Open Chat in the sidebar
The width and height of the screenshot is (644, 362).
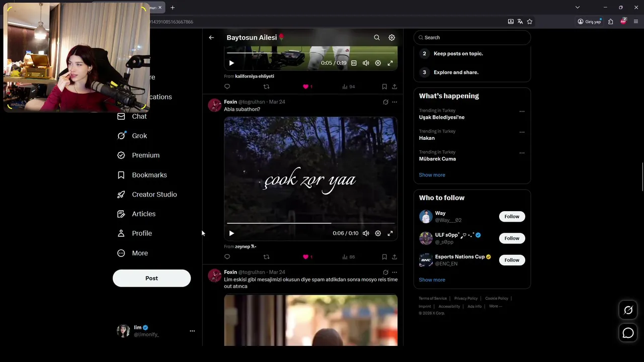coord(132,116)
